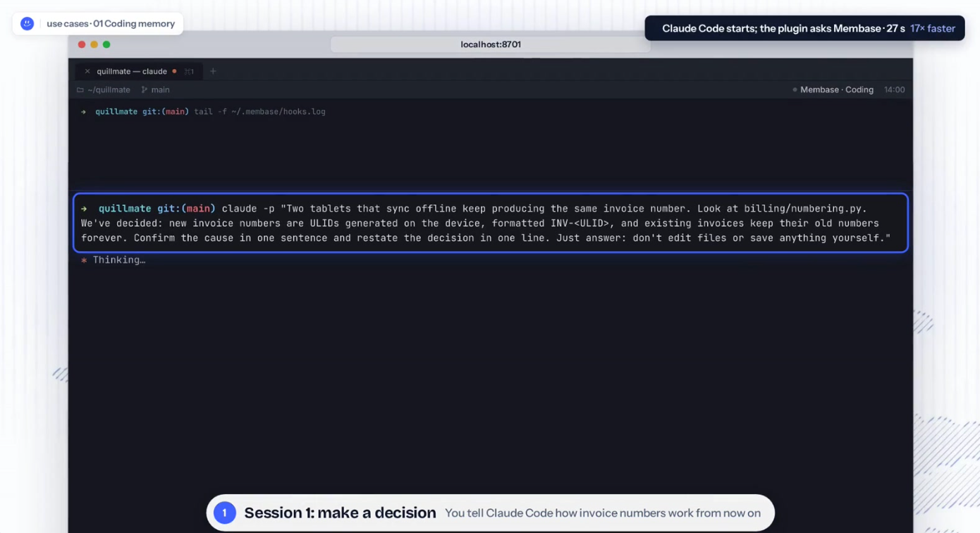The height and width of the screenshot is (533, 980).
Task: Click the asterisk spinner before Thinking
Action: pos(84,260)
